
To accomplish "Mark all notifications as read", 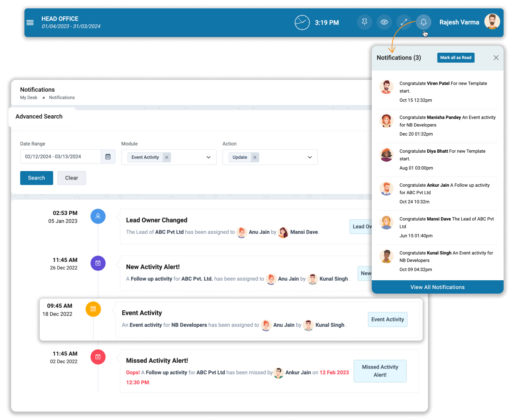I will click(x=455, y=57).
